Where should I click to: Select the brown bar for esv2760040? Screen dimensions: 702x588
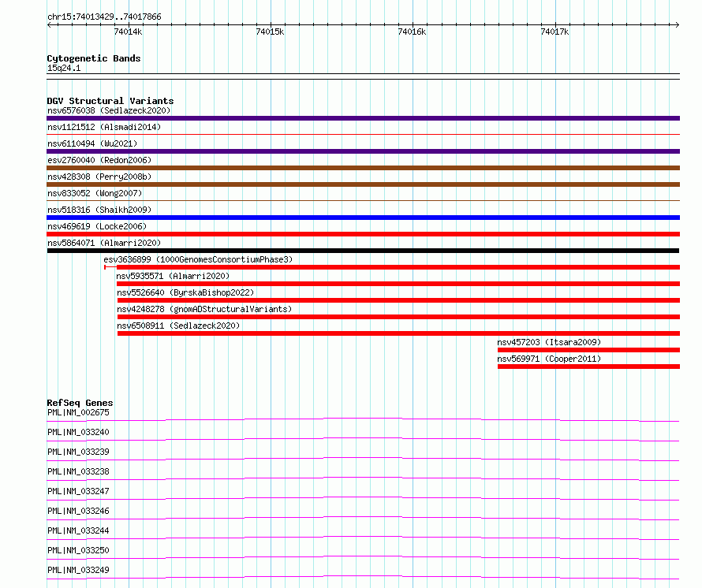coord(363,168)
